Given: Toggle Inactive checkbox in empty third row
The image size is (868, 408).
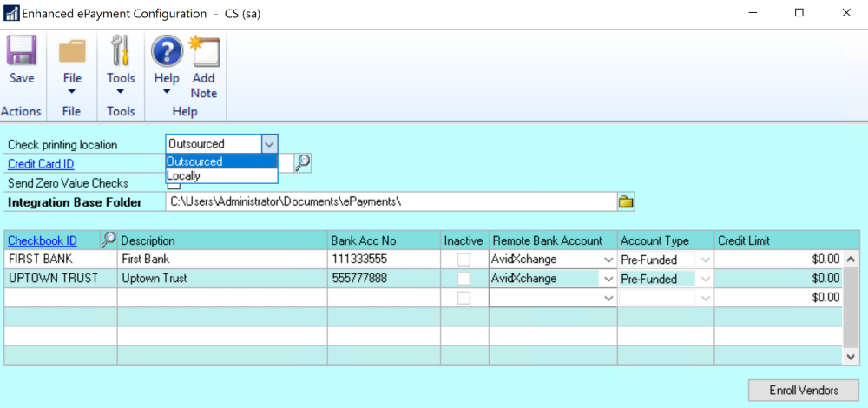Looking at the screenshot, I should [x=464, y=298].
